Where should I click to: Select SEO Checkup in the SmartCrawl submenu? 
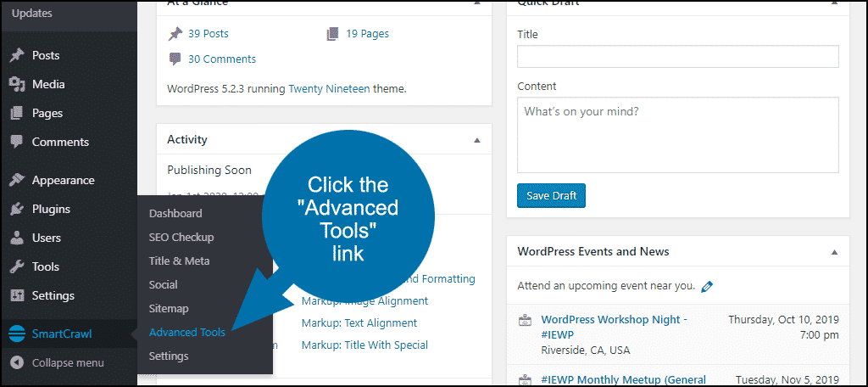tap(181, 238)
